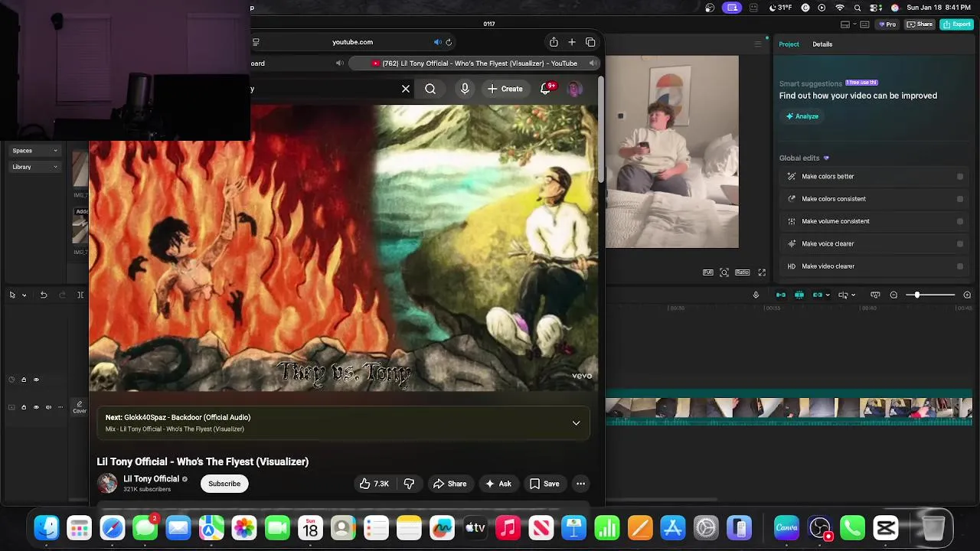This screenshot has width=980, height=551.
Task: Enter fullscreen preview in CapCut player
Action: (762, 272)
